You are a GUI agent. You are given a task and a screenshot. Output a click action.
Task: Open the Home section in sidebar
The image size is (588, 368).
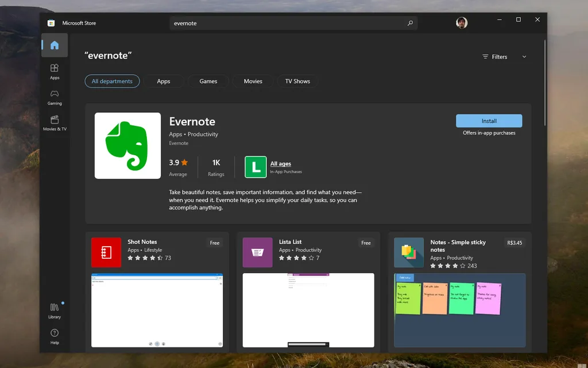[55, 45]
